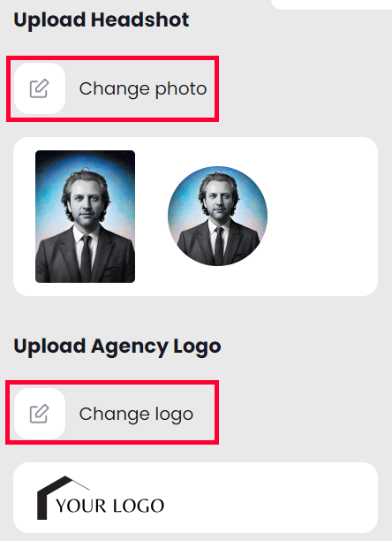Click the white panel edge at top right

(331, 4)
